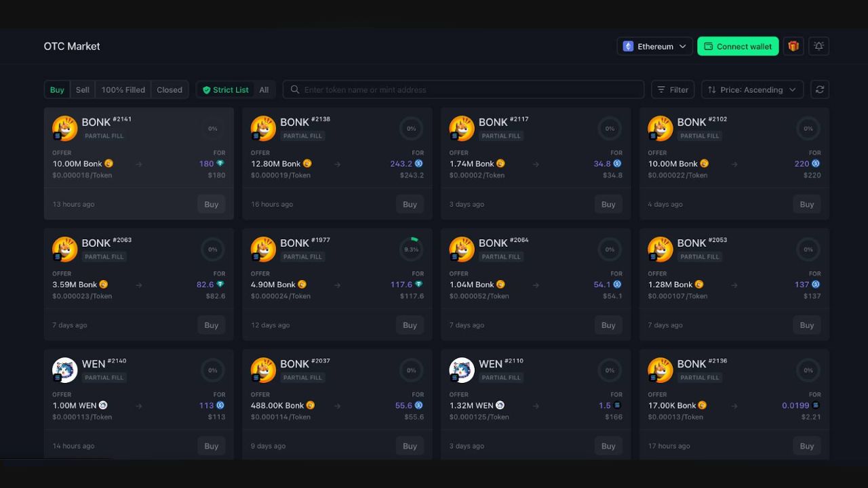Buy the BONK #2063 offer
This screenshot has height=488, width=868.
click(212, 325)
